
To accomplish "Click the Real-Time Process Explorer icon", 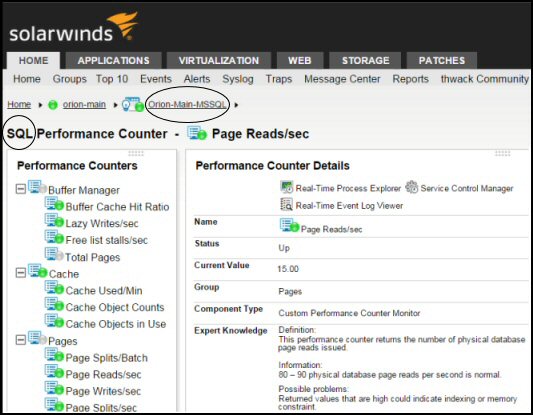I will pos(287,187).
